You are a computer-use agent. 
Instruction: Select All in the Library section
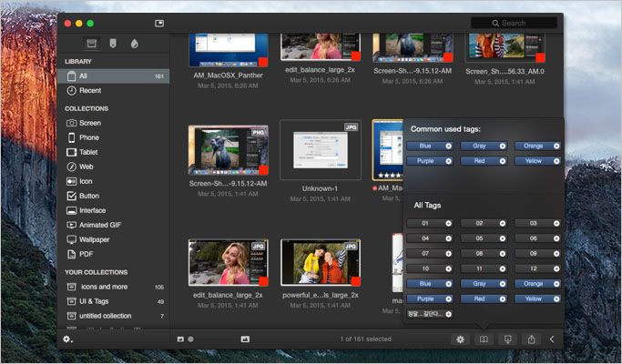point(114,76)
